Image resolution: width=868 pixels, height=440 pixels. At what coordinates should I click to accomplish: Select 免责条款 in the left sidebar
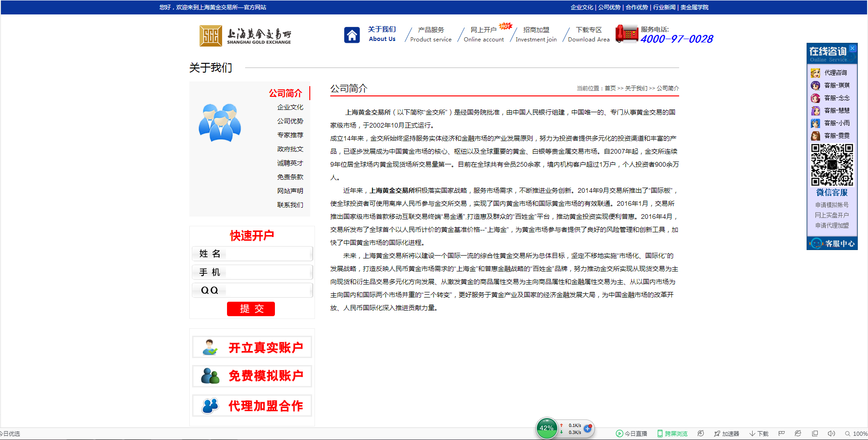point(290,177)
